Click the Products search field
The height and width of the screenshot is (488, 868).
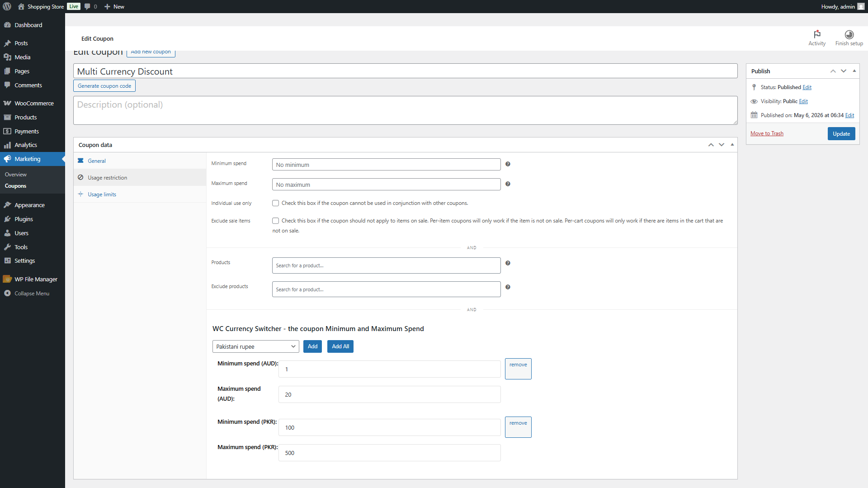coord(387,265)
